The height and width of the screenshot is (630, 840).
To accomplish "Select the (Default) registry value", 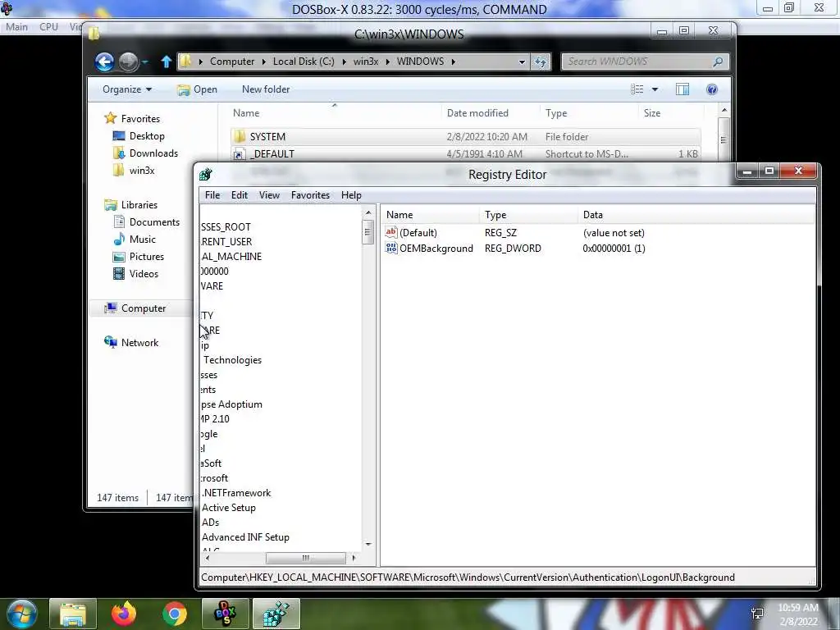I will pyautogui.click(x=418, y=232).
